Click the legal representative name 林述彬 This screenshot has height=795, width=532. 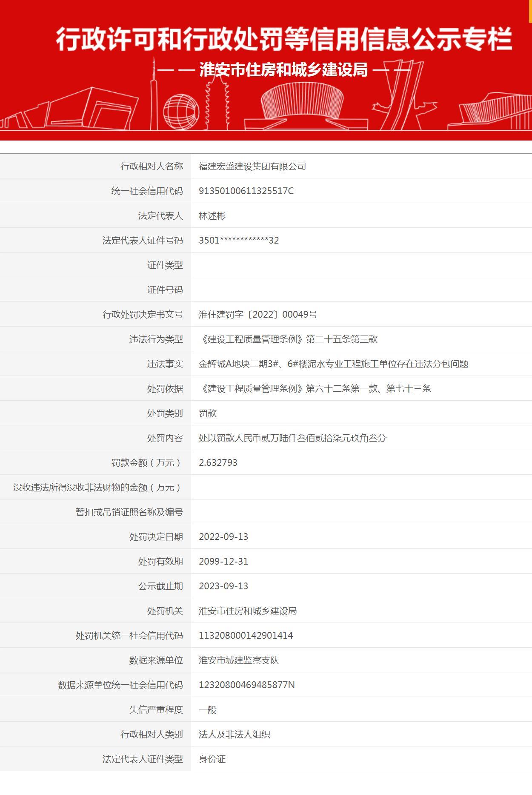tap(212, 215)
